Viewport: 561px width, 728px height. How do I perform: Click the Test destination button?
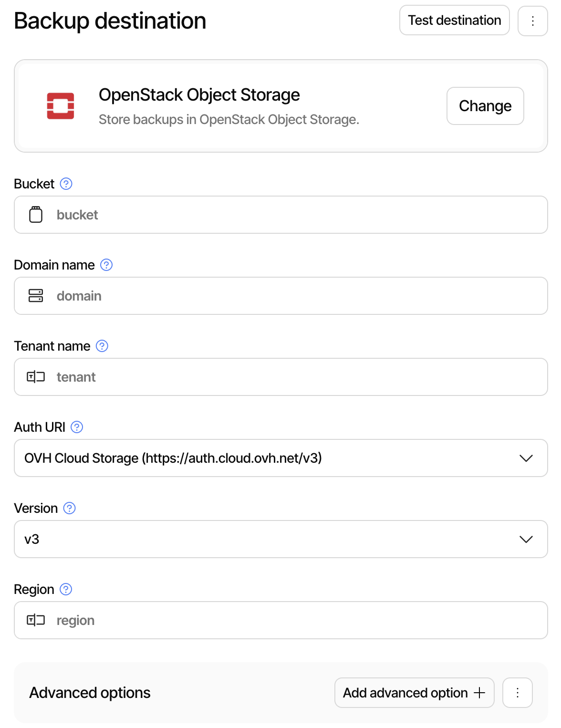tap(454, 20)
